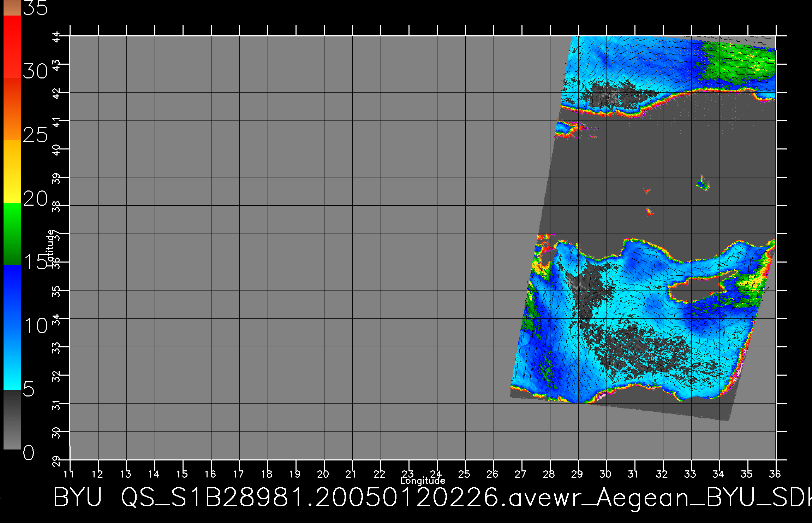
Task: Pick the red segment of the colorbar
Action: point(12,47)
